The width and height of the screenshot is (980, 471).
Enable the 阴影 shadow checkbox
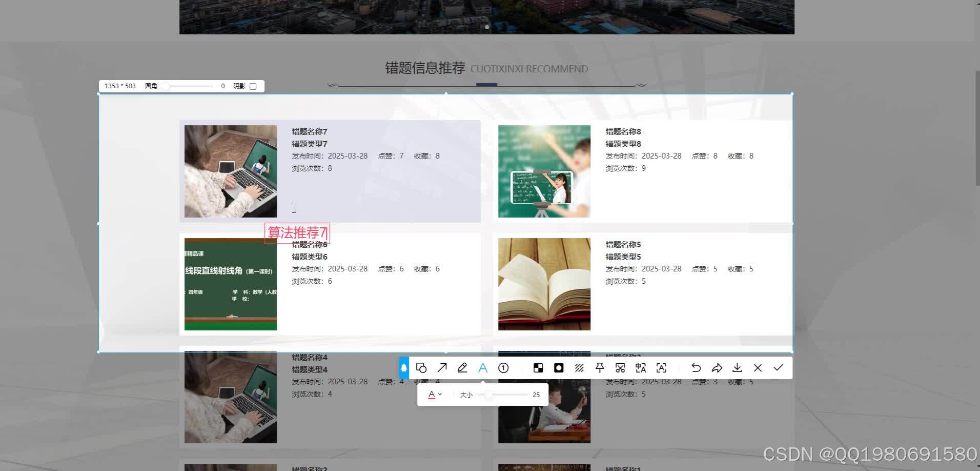point(253,86)
